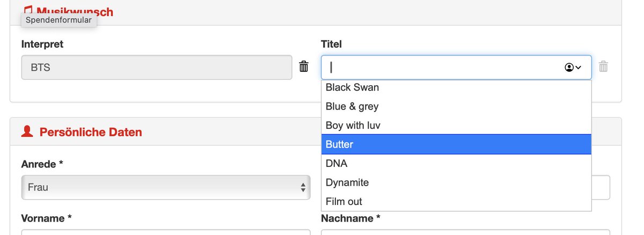644x235 pixels.
Task: Click into the Vorname input field
Action: [x=166, y=232]
